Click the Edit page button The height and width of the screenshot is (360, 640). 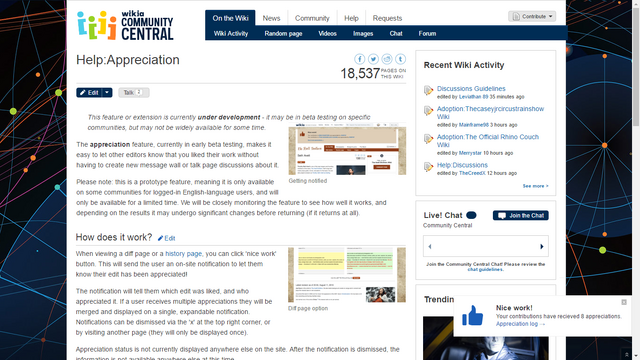[x=89, y=93]
